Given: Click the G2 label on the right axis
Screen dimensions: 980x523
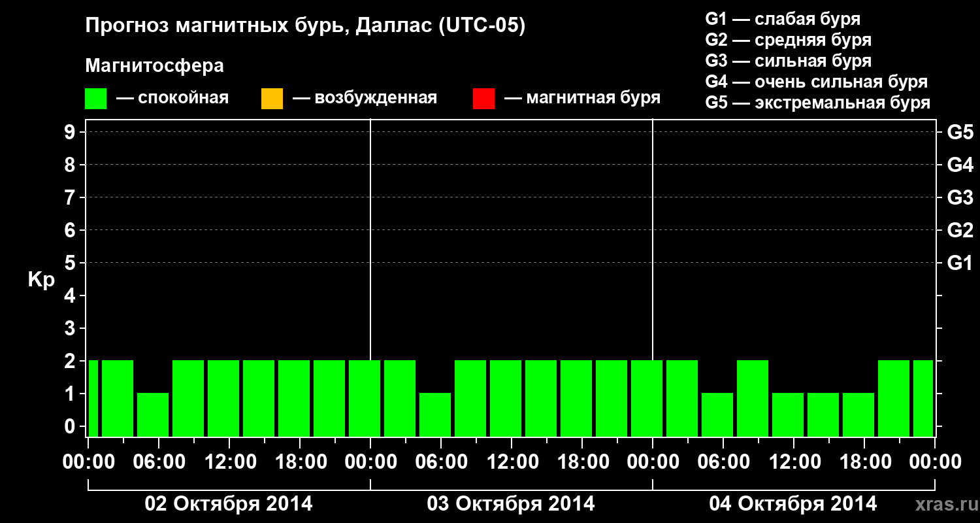Looking at the screenshot, I should pos(960,230).
